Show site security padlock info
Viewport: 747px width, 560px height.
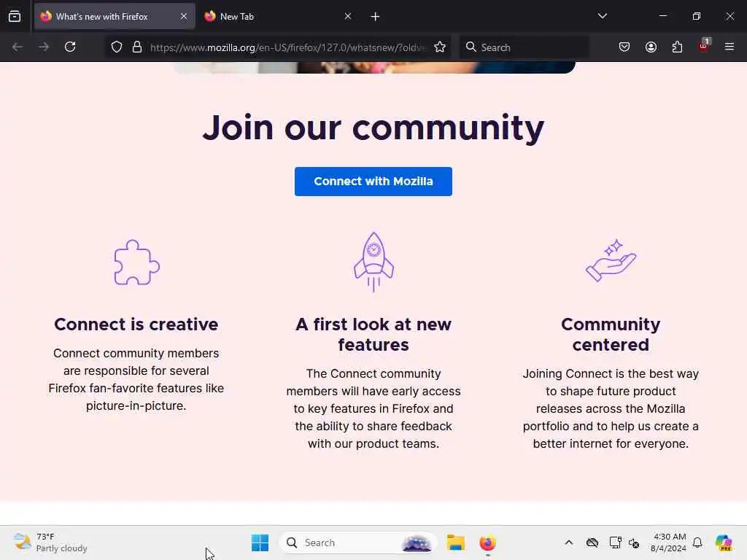point(137,47)
